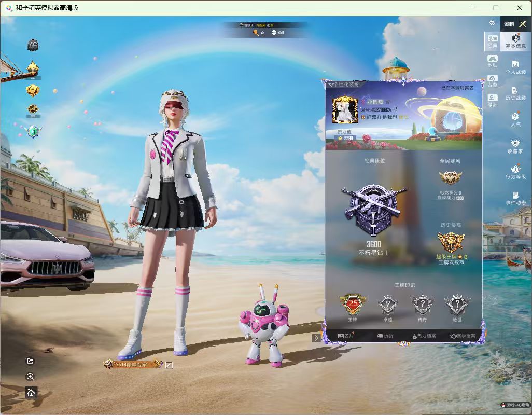Click the 卓越 mark badge
Viewport: 532px width, 415px height.
pos(387,305)
